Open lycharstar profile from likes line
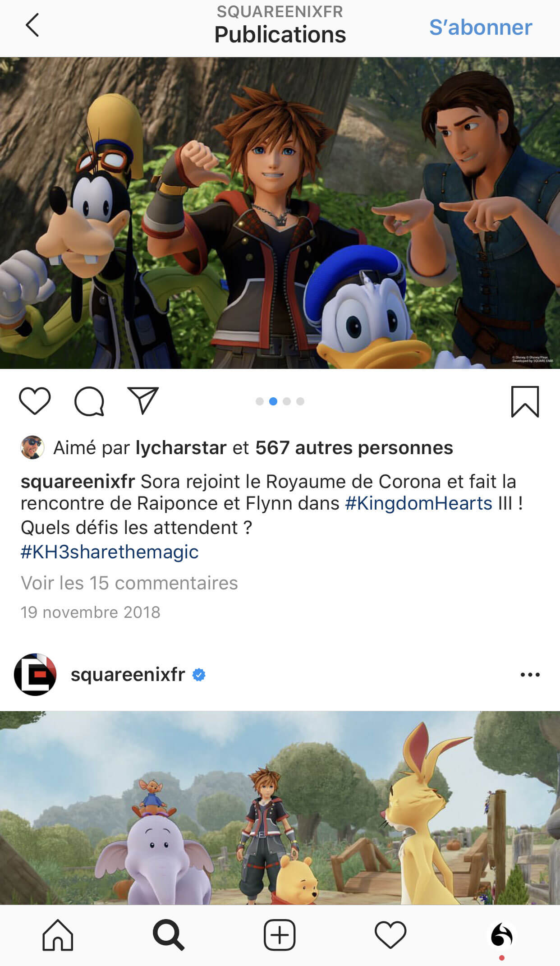 (x=181, y=448)
